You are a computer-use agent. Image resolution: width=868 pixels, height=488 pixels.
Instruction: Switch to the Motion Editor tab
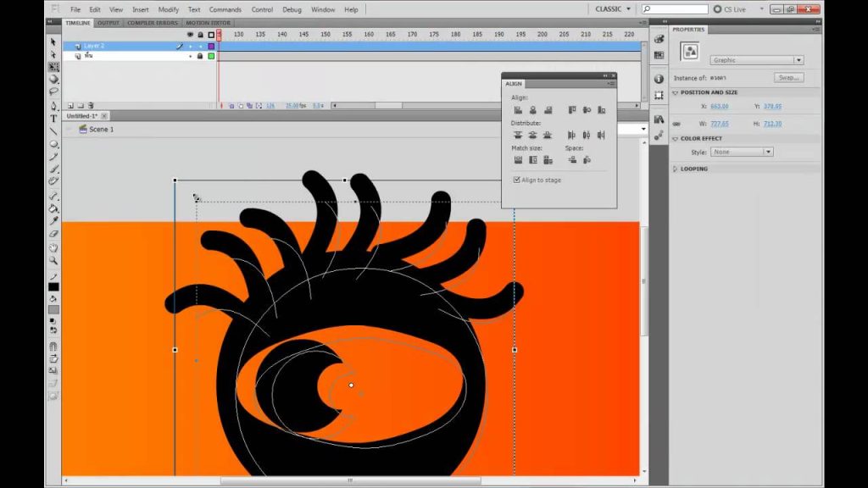point(209,23)
